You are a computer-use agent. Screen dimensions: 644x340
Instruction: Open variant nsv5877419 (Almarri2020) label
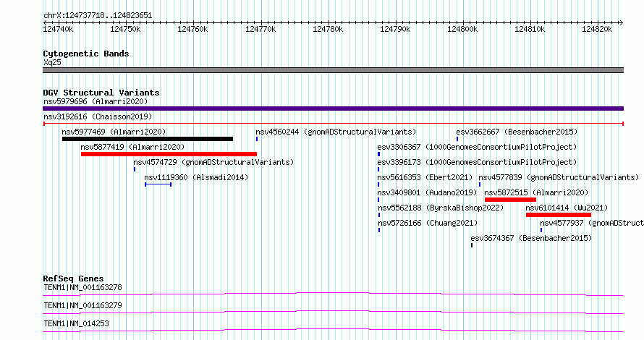[132, 147]
